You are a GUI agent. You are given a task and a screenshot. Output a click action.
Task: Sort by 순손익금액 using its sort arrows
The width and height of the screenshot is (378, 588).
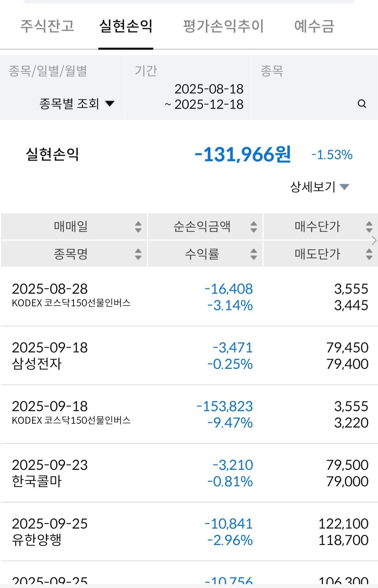(254, 227)
